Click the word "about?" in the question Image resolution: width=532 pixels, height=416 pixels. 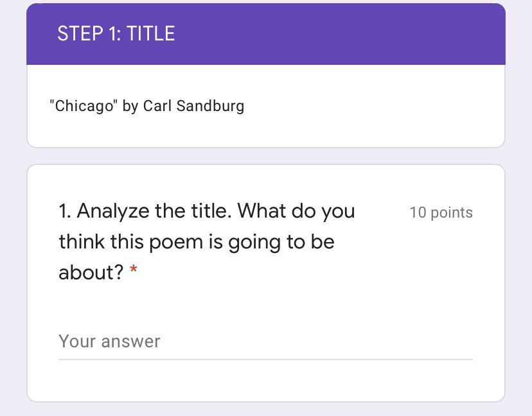click(x=91, y=272)
